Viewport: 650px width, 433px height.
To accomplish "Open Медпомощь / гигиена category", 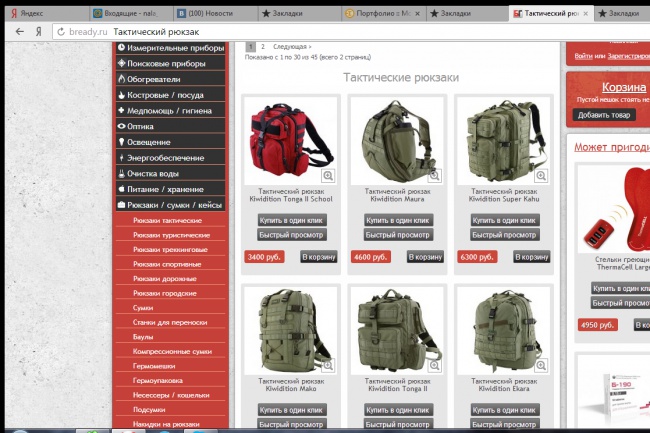I will tap(171, 111).
